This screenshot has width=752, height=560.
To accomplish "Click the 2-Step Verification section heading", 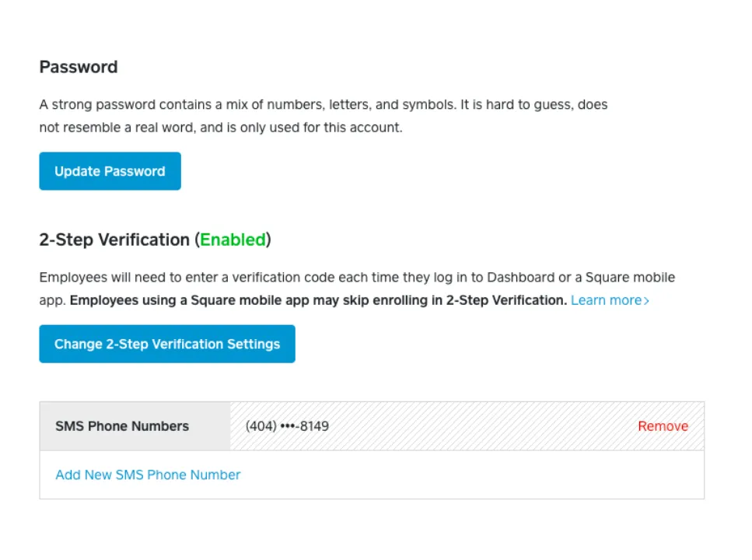I will [x=117, y=240].
